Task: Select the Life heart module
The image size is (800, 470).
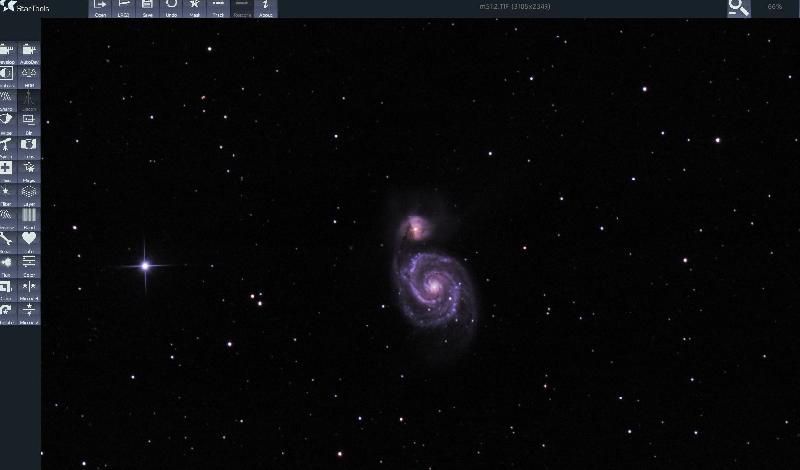Action: point(29,242)
